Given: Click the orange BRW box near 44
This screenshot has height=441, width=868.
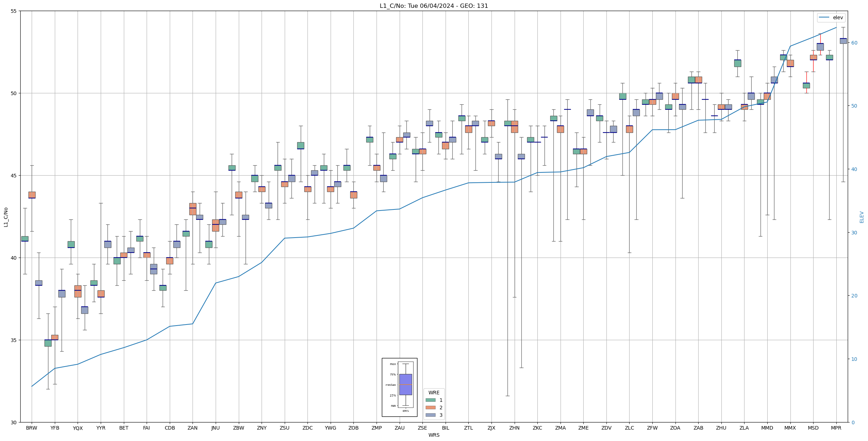Looking at the screenshot, I should pyautogui.click(x=32, y=195).
